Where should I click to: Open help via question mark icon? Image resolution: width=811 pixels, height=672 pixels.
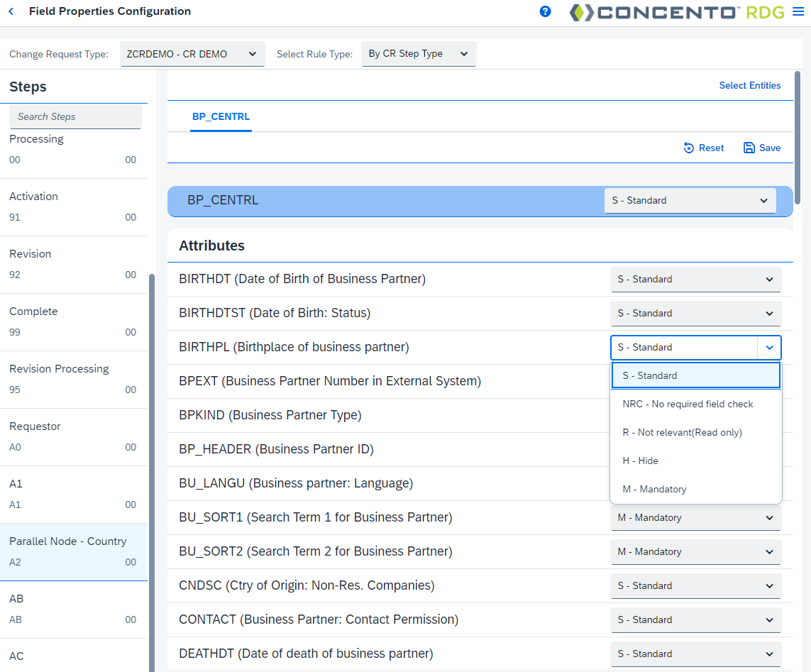[545, 11]
